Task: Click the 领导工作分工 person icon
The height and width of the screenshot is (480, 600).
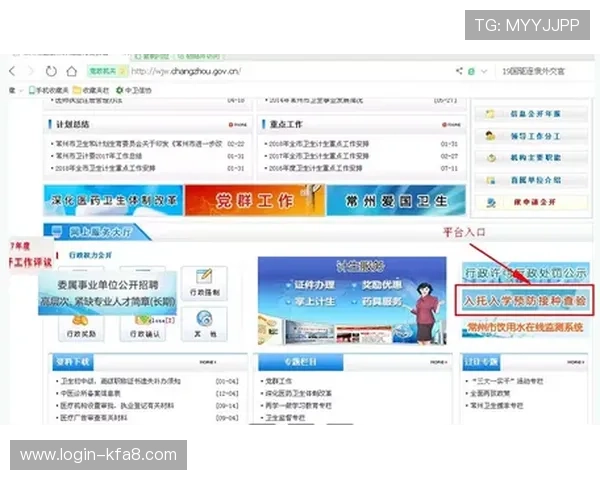Action: pyautogui.click(x=490, y=136)
